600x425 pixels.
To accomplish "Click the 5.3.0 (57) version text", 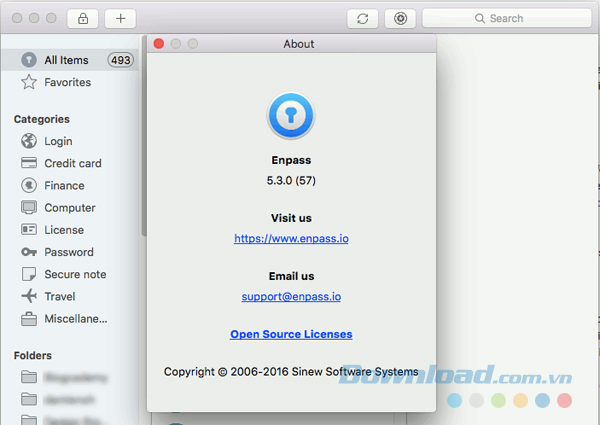I will click(291, 181).
